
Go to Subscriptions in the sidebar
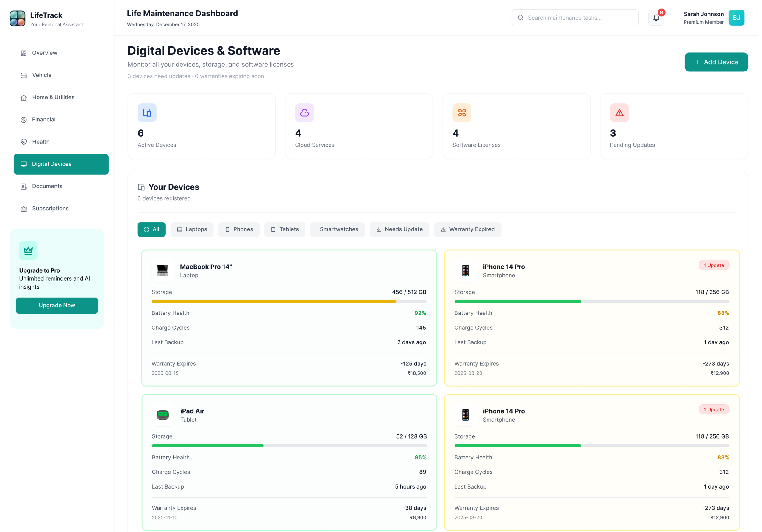50,208
